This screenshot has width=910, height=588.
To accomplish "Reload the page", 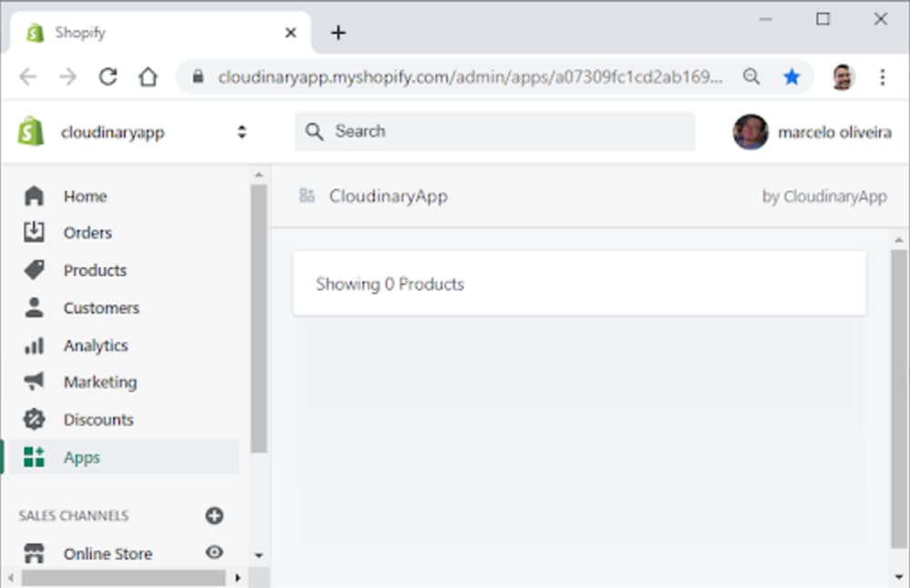I will pyautogui.click(x=108, y=76).
